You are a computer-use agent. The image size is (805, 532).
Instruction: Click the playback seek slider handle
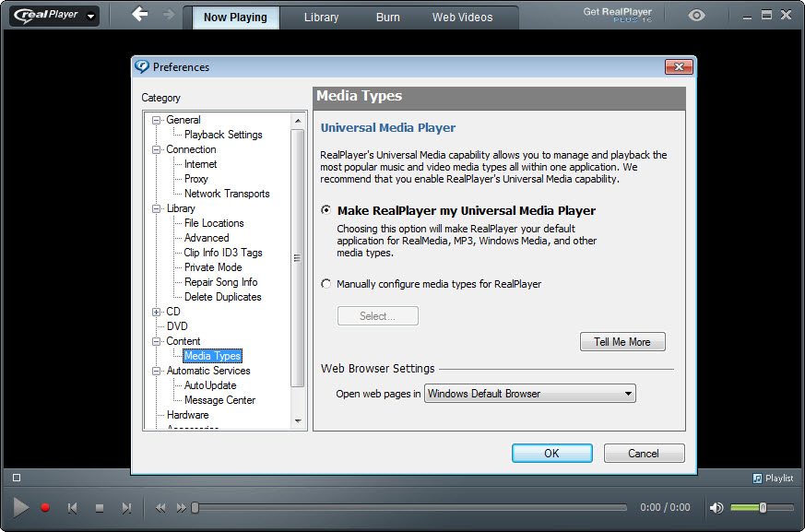tap(195, 507)
